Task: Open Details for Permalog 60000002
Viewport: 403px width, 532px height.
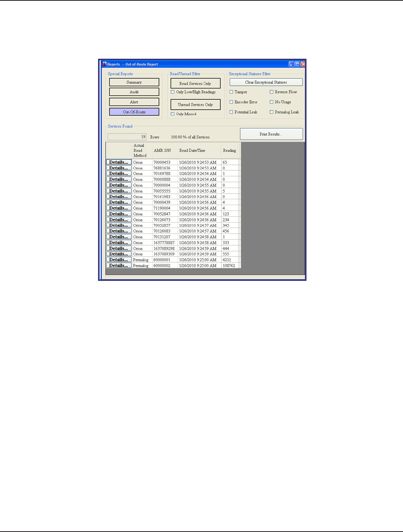Action: [119, 265]
